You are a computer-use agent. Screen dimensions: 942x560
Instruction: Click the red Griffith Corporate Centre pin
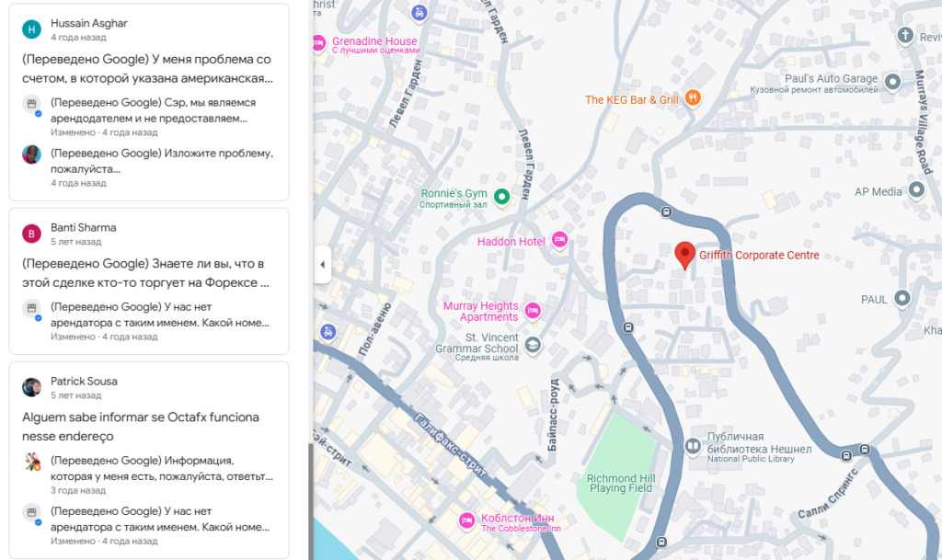tap(684, 256)
